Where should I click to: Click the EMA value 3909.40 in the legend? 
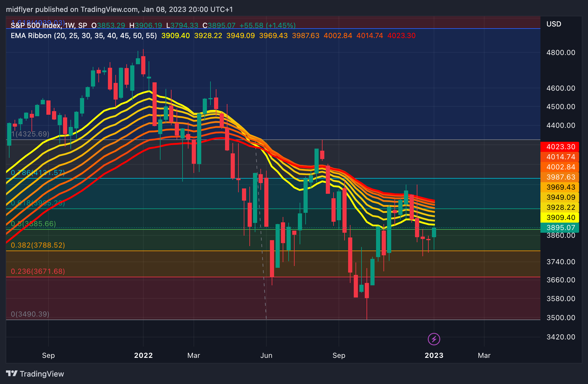[x=175, y=36]
